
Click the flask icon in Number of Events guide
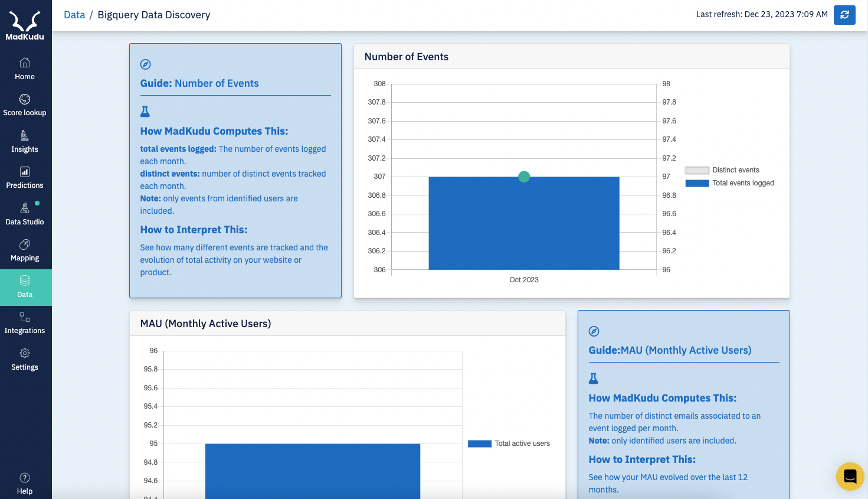pos(145,111)
